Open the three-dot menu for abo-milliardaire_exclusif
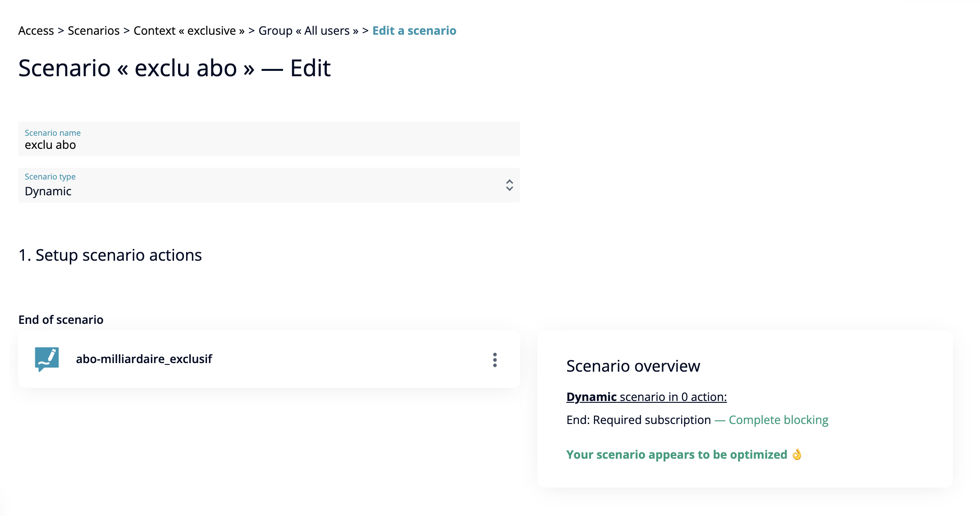 [x=495, y=359]
